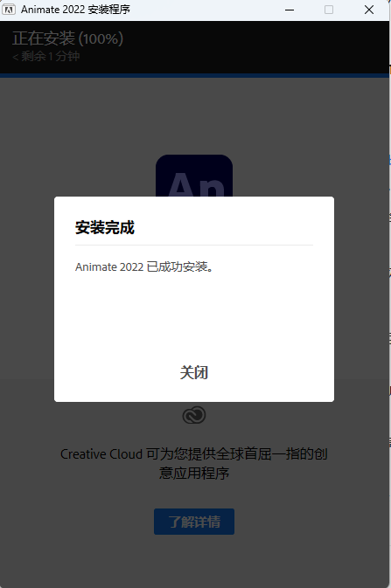
Task: Click the Creative Cloud logo icon
Action: coord(194,415)
